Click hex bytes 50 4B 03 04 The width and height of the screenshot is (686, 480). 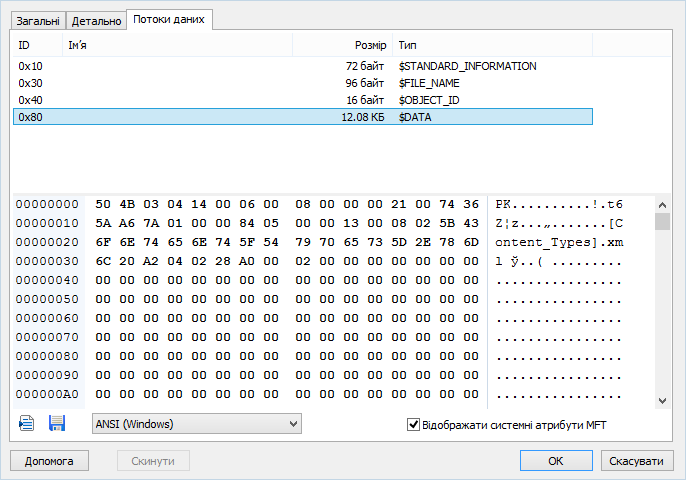[x=139, y=204]
